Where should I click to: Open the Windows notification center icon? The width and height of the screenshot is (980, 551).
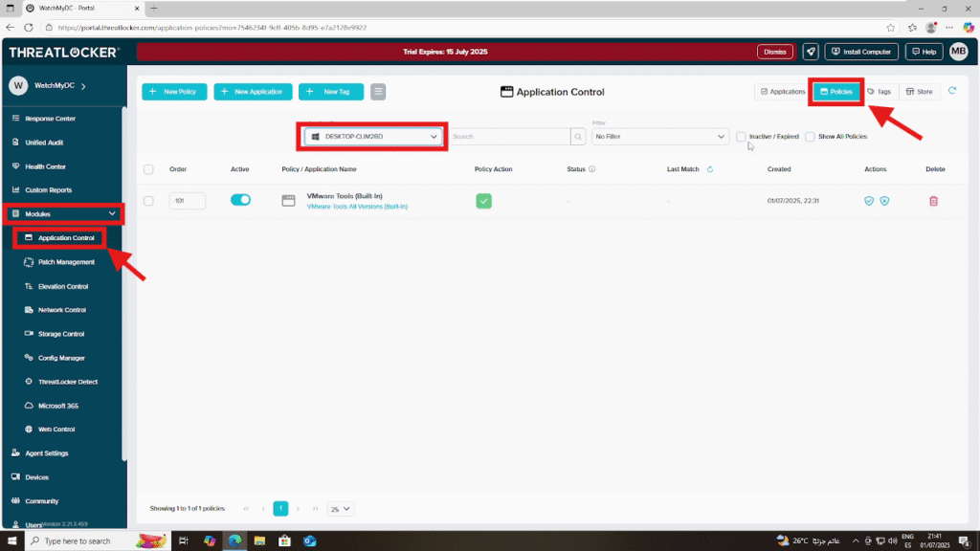click(965, 541)
